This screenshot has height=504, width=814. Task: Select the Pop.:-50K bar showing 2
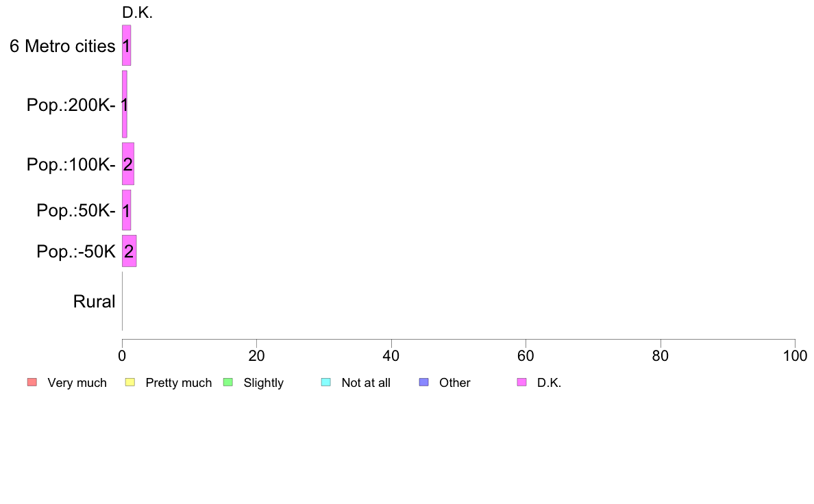[129, 251]
